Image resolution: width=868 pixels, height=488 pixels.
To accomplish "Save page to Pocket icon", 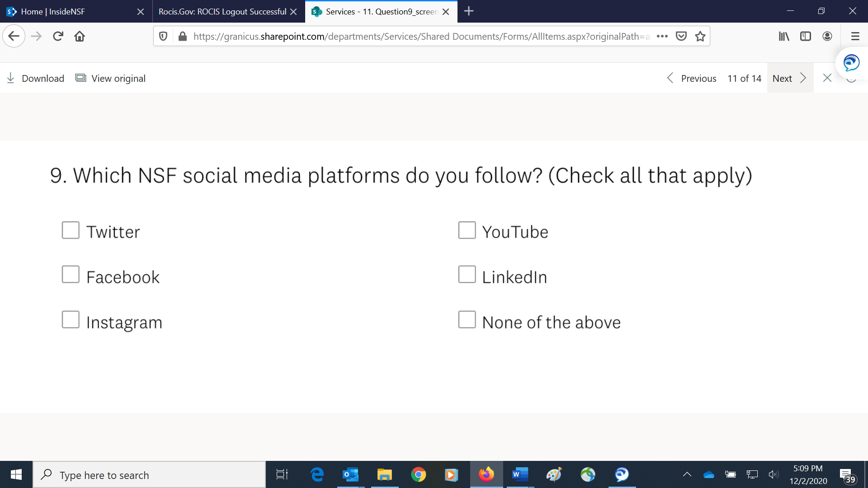I will [681, 36].
